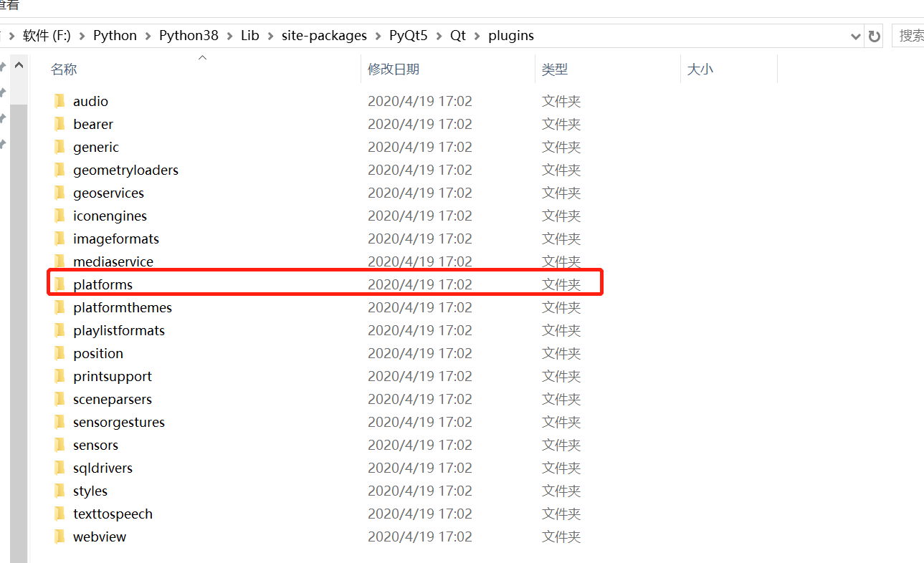The image size is (924, 563).
Task: Click the platforms folder icon
Action: click(x=59, y=284)
